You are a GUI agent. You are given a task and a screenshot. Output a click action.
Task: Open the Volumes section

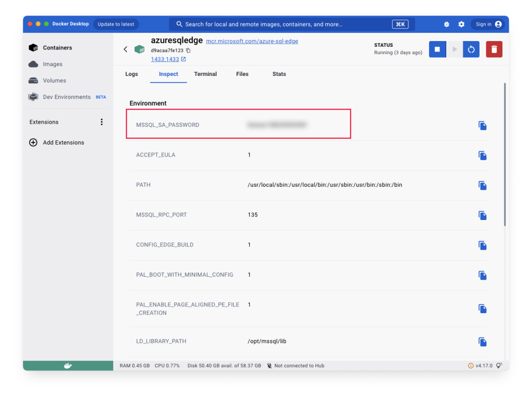point(54,81)
